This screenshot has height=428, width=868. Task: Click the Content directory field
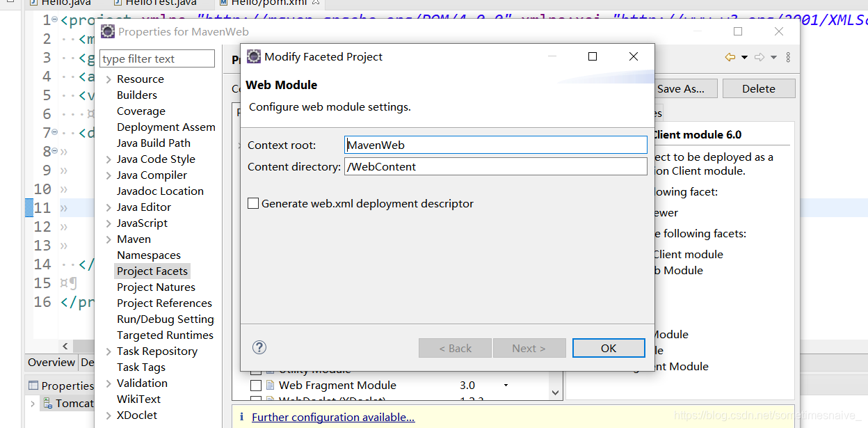click(x=496, y=166)
